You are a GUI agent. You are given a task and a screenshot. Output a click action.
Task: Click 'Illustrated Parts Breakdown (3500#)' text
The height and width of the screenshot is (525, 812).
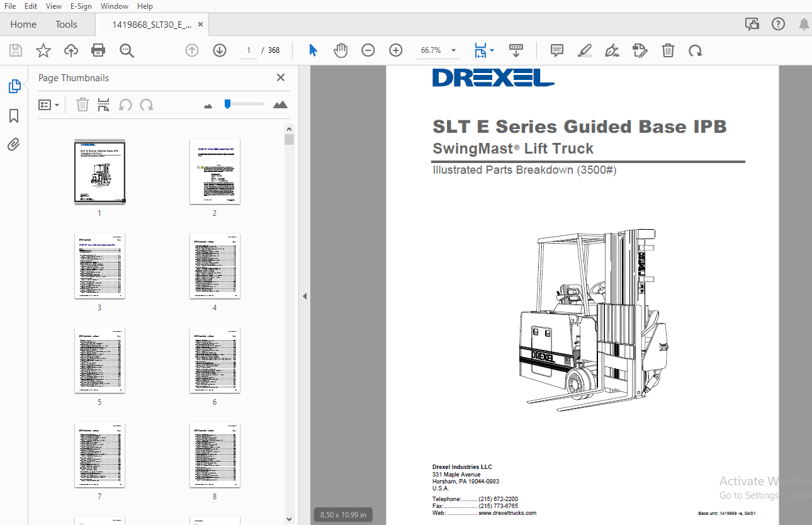point(524,170)
